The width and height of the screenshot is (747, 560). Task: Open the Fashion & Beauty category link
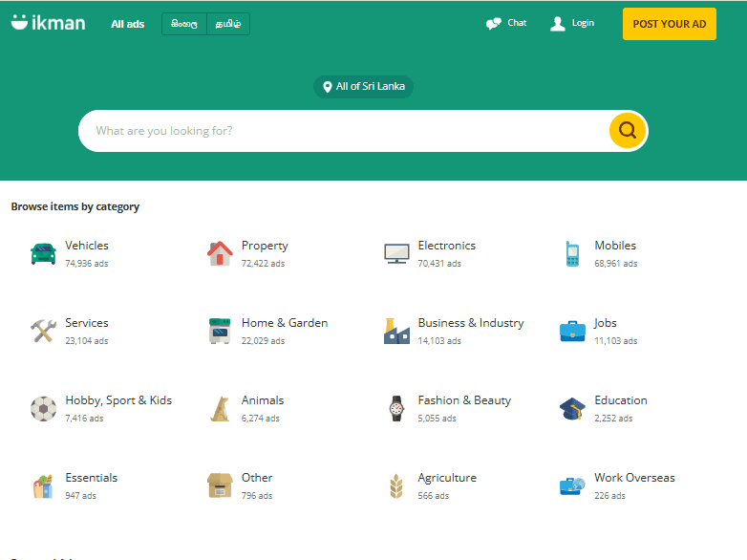click(x=464, y=400)
